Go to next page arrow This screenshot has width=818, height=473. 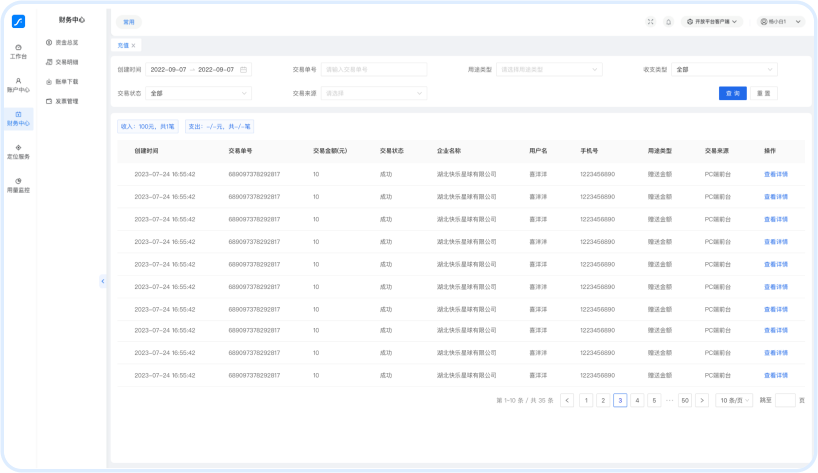702,401
